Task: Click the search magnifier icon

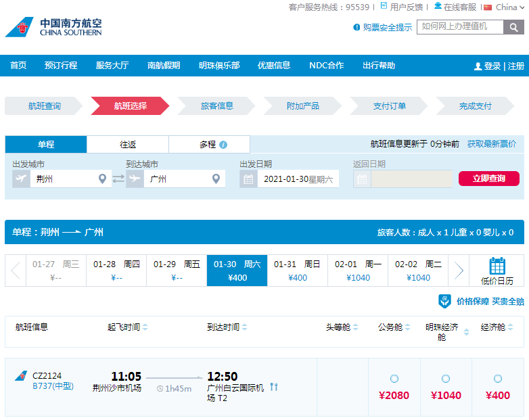Action: [513, 27]
